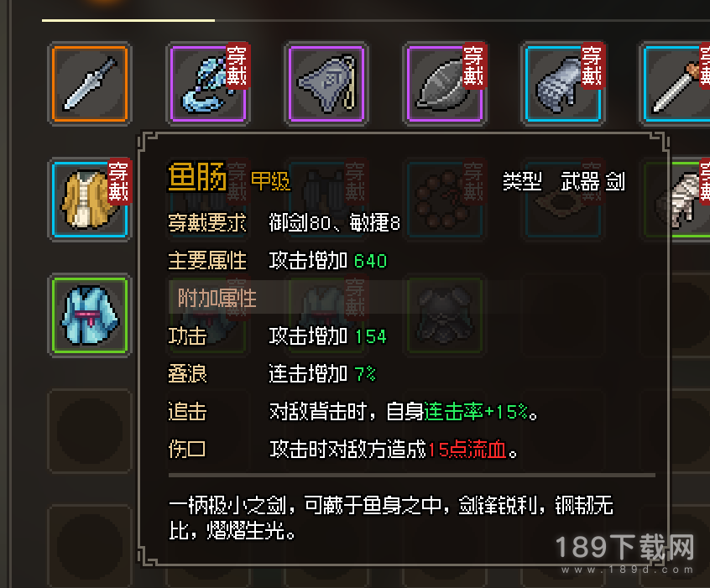The height and width of the screenshot is (588, 710).
Task: Select the purple-framed grey pouch item
Action: pos(326,84)
